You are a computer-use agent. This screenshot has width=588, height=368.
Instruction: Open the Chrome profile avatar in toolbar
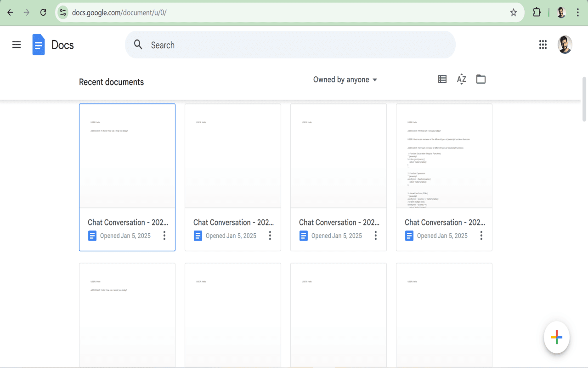561,12
